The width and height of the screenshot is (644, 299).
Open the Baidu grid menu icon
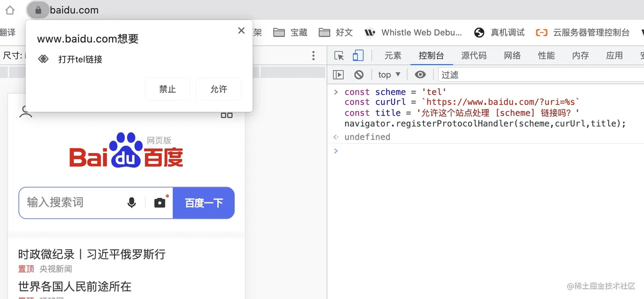(x=227, y=115)
